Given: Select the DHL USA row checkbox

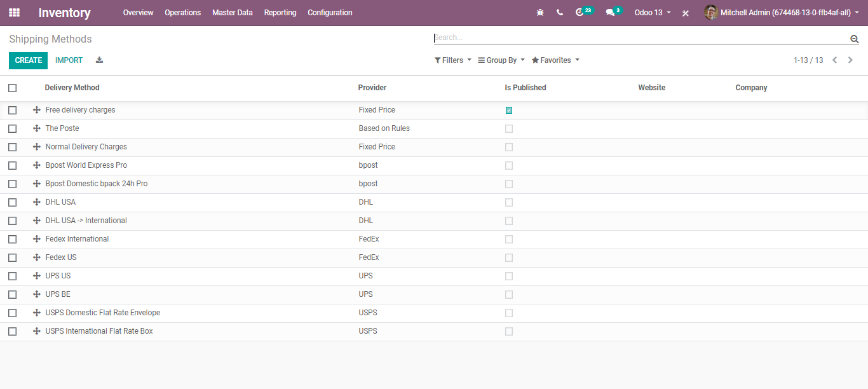Looking at the screenshot, I should click(12, 202).
